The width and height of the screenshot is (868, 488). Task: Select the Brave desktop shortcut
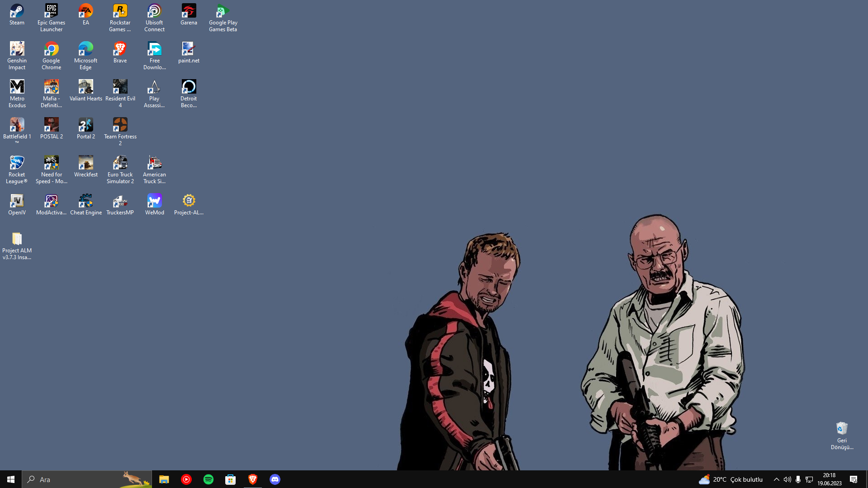point(120,52)
